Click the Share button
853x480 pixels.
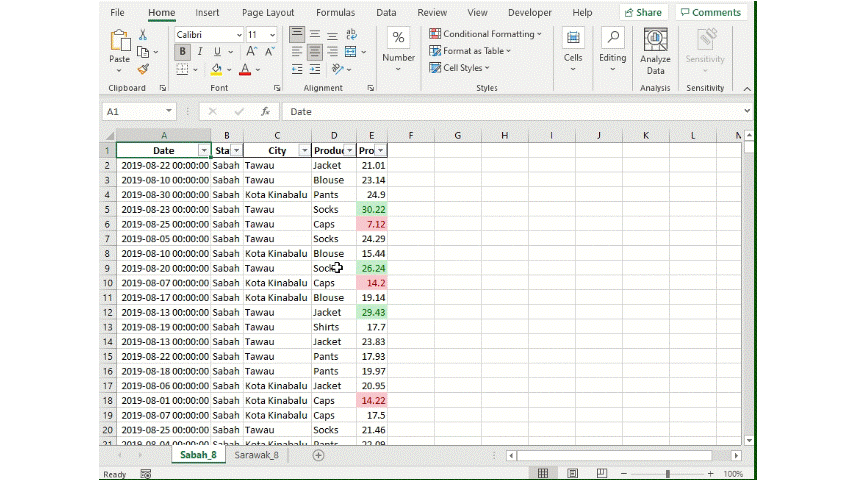pyautogui.click(x=643, y=13)
